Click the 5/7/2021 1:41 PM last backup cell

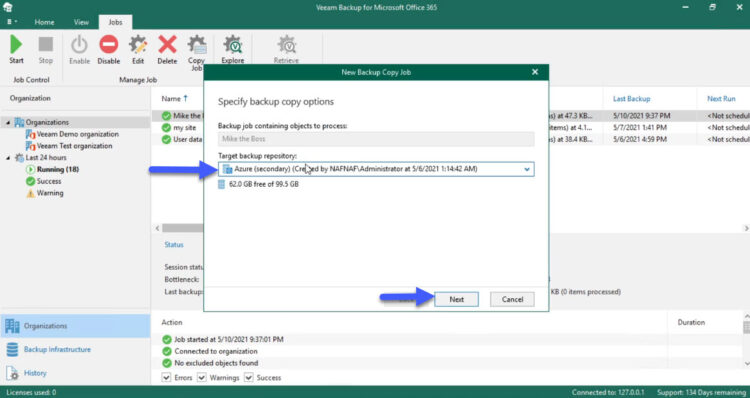point(640,128)
